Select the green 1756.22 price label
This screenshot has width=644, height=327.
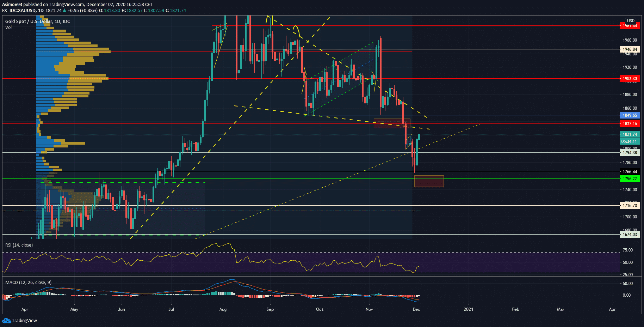[630, 179]
